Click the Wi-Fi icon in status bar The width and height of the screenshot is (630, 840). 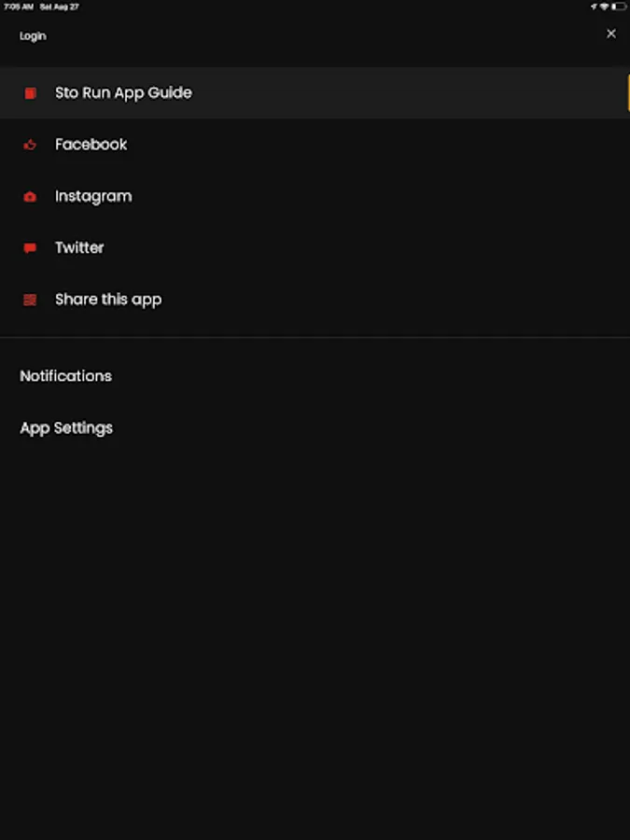[605, 7]
